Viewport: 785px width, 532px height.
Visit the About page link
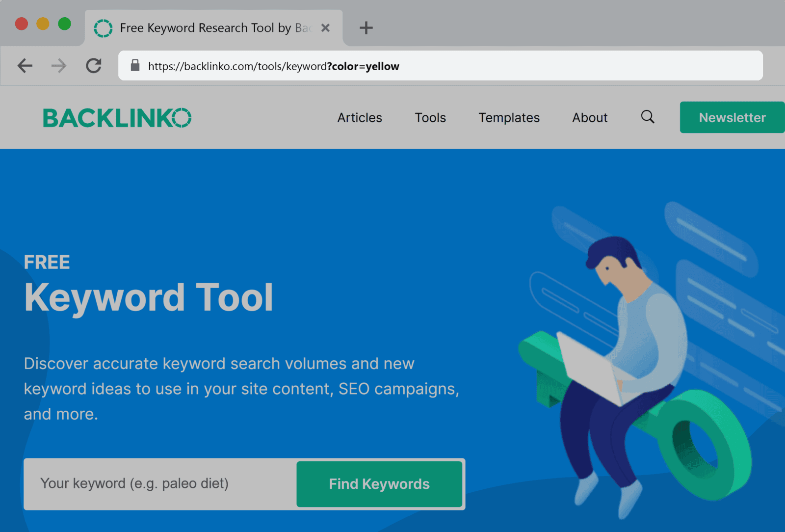coord(590,118)
